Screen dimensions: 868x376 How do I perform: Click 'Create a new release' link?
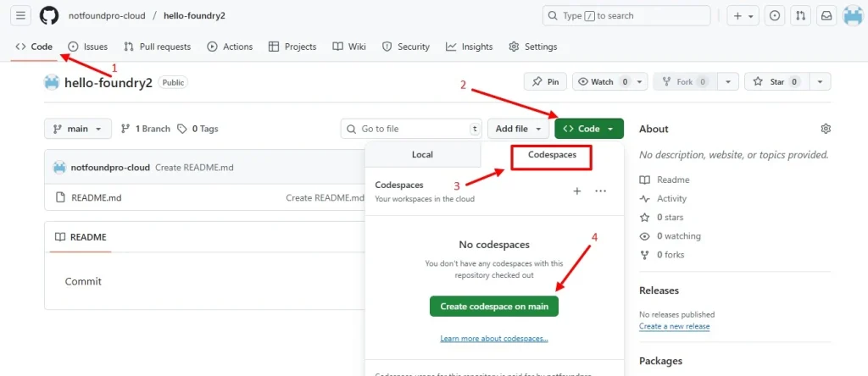(674, 326)
